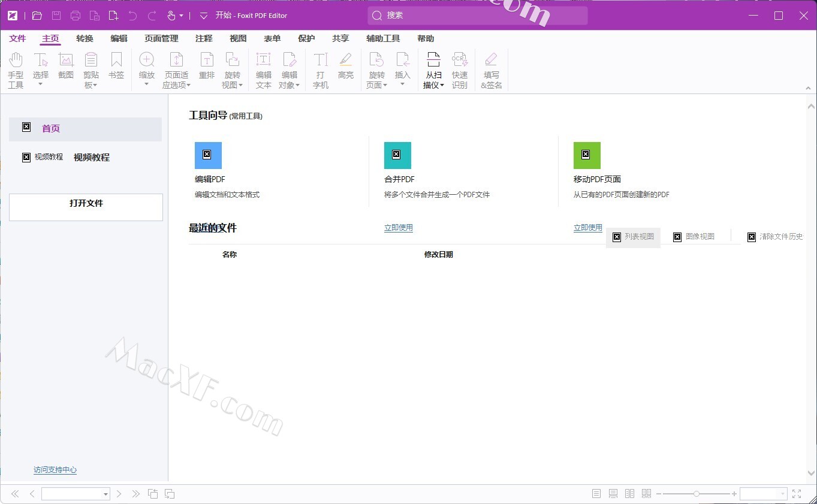The height and width of the screenshot is (504, 817).
Task: Click the Snapshot (截图) tool icon
Action: (x=66, y=60)
